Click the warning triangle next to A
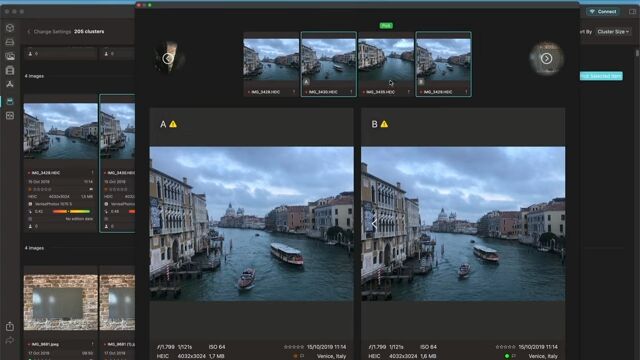The image size is (640, 360). coord(173,124)
